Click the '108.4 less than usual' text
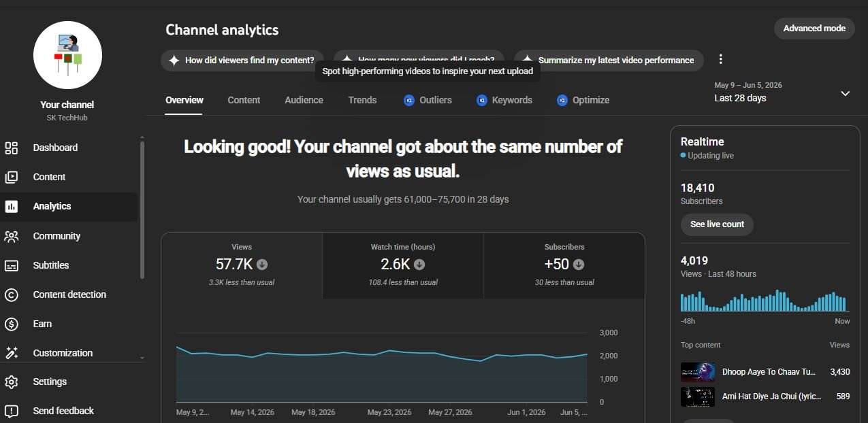The height and width of the screenshot is (423, 868). [403, 282]
